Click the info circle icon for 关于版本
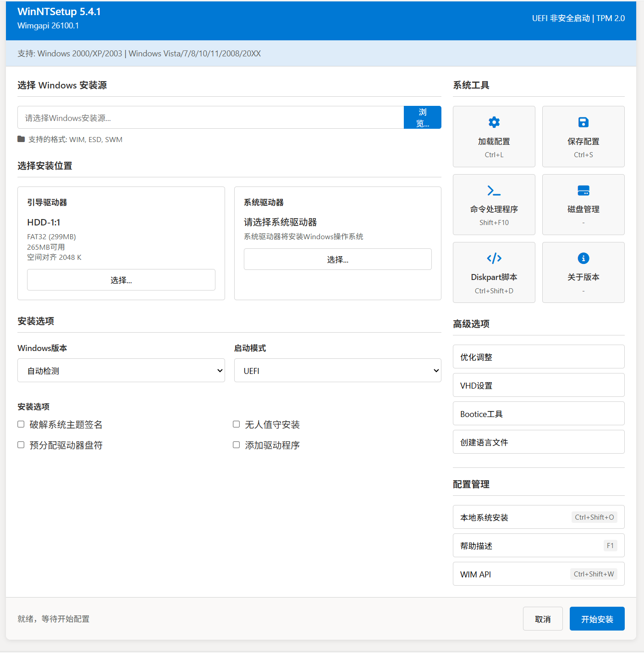The image size is (644, 653). click(x=583, y=258)
